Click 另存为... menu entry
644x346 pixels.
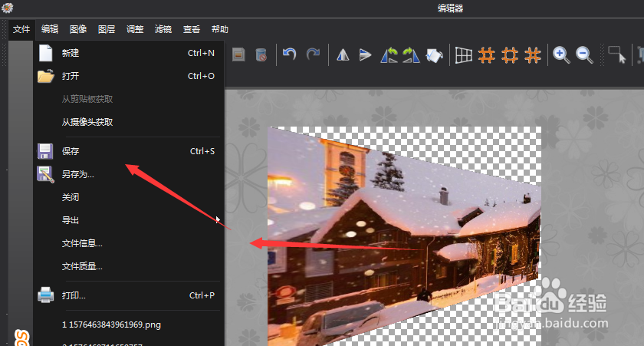pos(128,174)
